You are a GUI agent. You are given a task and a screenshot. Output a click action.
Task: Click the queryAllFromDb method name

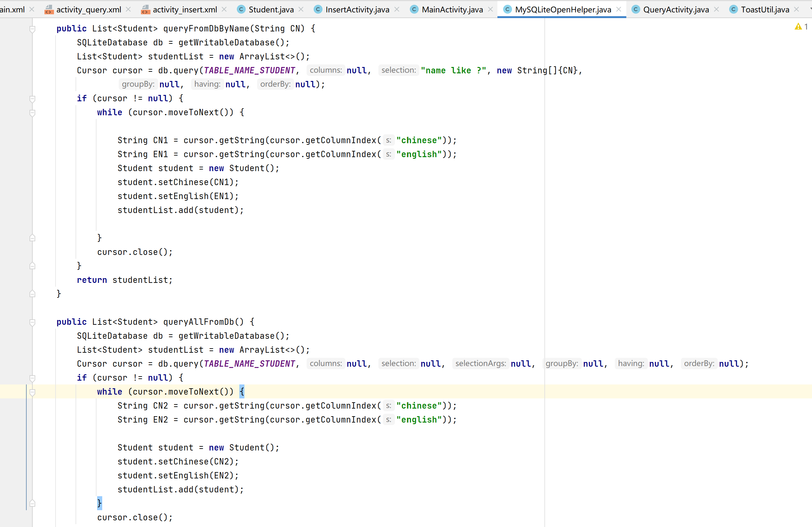tap(199, 322)
